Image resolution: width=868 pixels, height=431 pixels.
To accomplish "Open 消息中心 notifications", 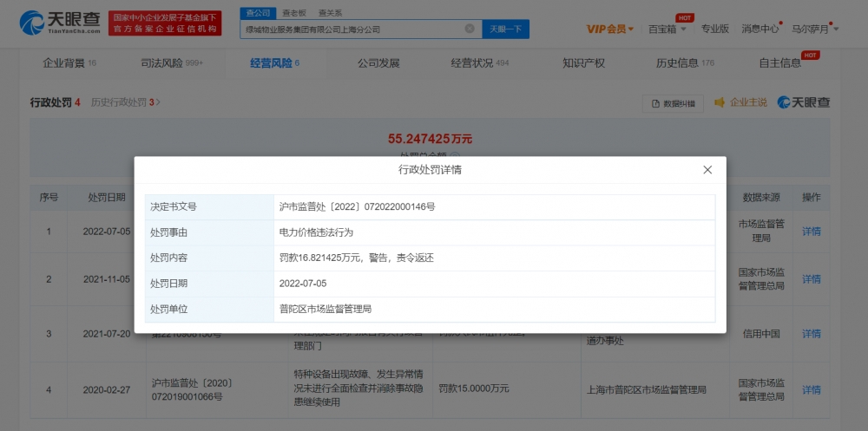I will click(x=760, y=29).
